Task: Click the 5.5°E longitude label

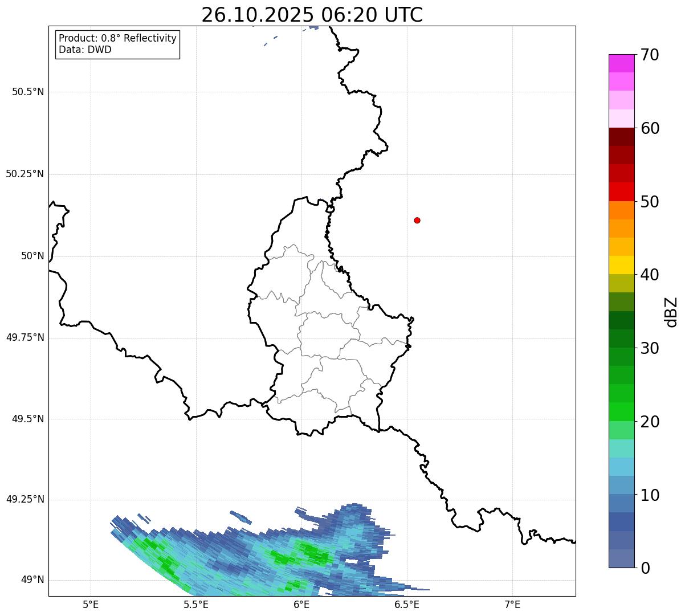Action: point(196,604)
